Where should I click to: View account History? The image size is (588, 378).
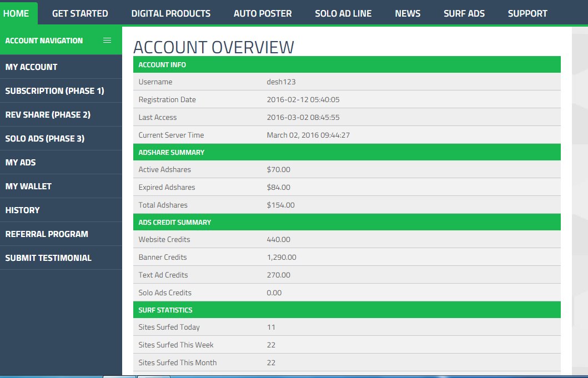coord(22,210)
